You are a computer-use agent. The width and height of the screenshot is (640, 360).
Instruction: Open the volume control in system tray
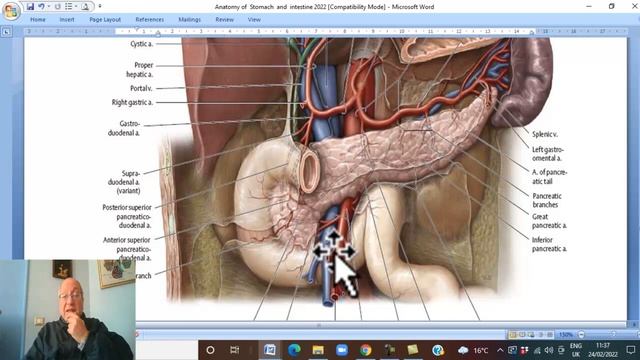click(549, 350)
